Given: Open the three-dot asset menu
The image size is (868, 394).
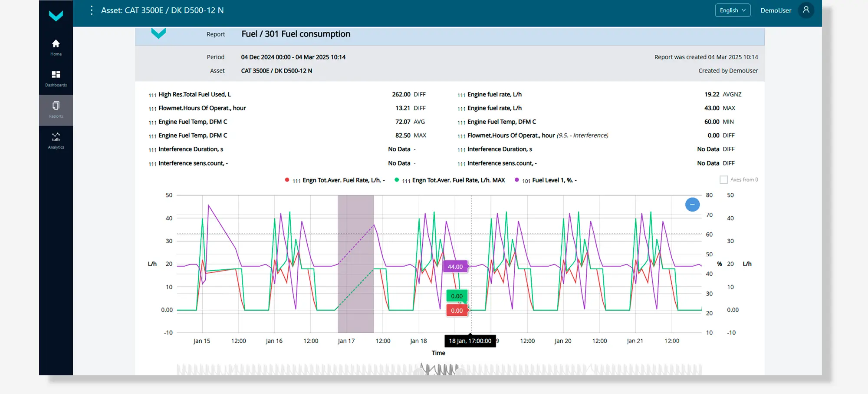Looking at the screenshot, I should pyautogui.click(x=91, y=10).
